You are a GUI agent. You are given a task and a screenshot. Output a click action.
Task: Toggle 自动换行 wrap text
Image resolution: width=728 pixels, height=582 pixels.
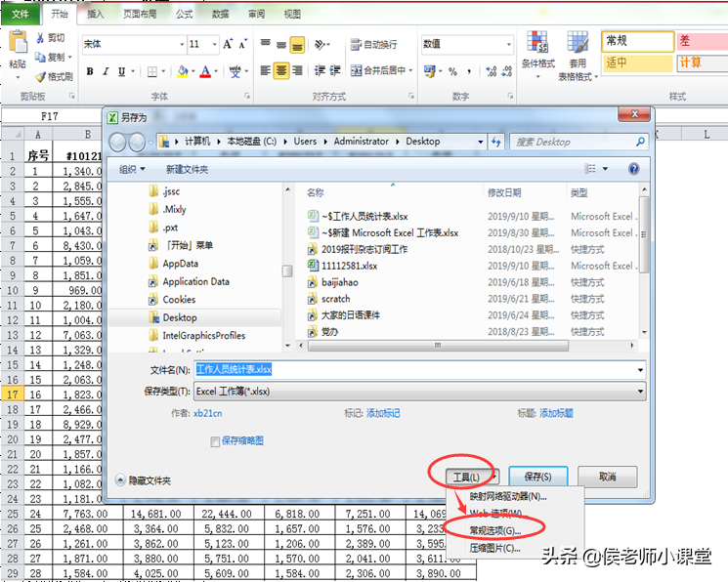pos(374,45)
